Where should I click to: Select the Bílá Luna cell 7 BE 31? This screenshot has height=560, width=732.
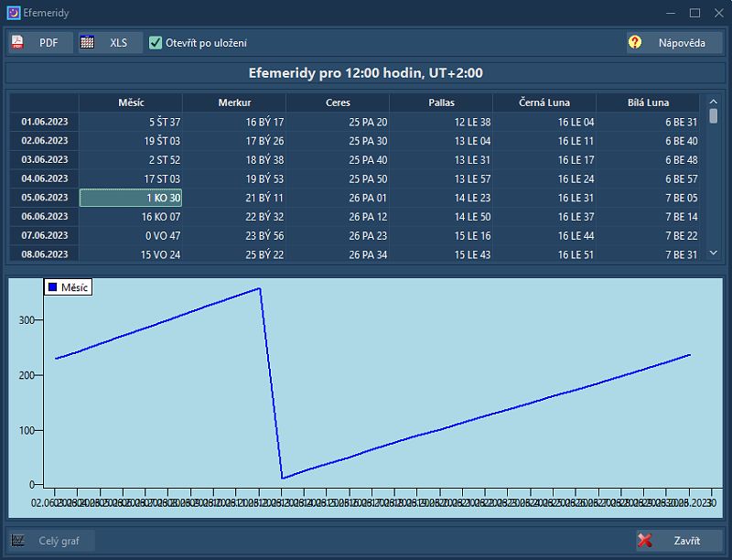coord(648,254)
